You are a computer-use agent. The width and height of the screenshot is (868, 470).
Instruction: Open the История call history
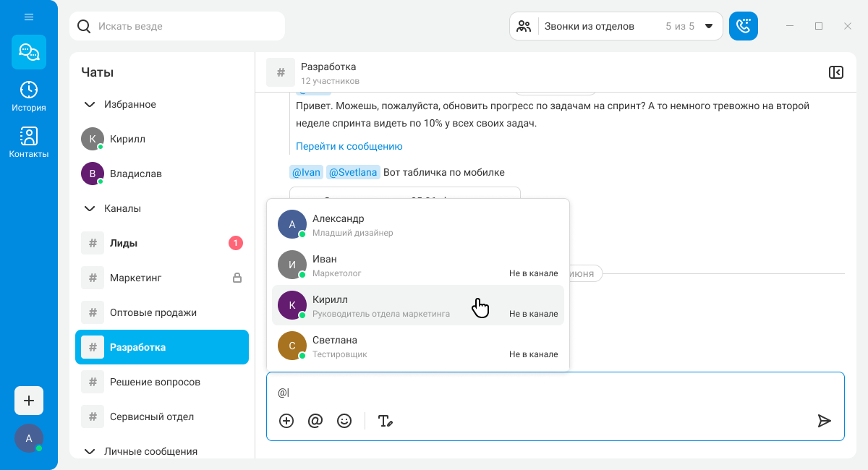click(x=29, y=96)
